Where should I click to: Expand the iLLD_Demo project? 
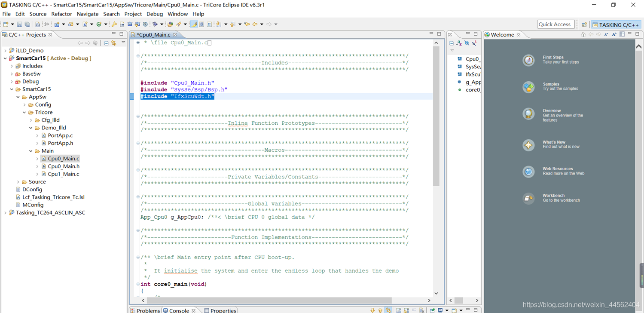click(x=5, y=50)
